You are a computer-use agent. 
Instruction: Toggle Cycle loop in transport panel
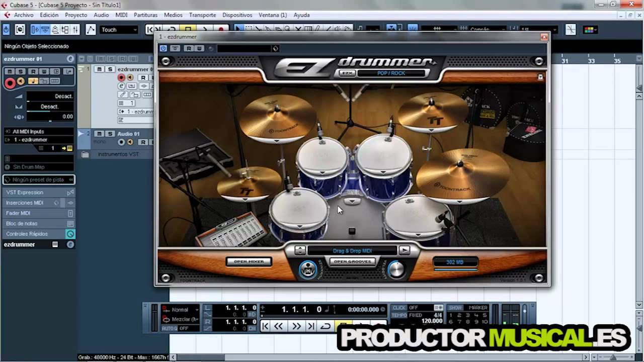(x=326, y=326)
